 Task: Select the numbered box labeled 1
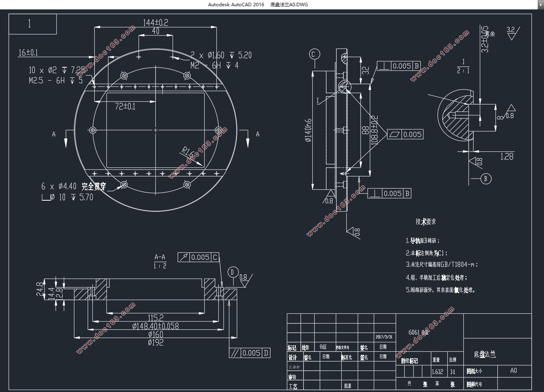pyautogui.click(x=33, y=24)
